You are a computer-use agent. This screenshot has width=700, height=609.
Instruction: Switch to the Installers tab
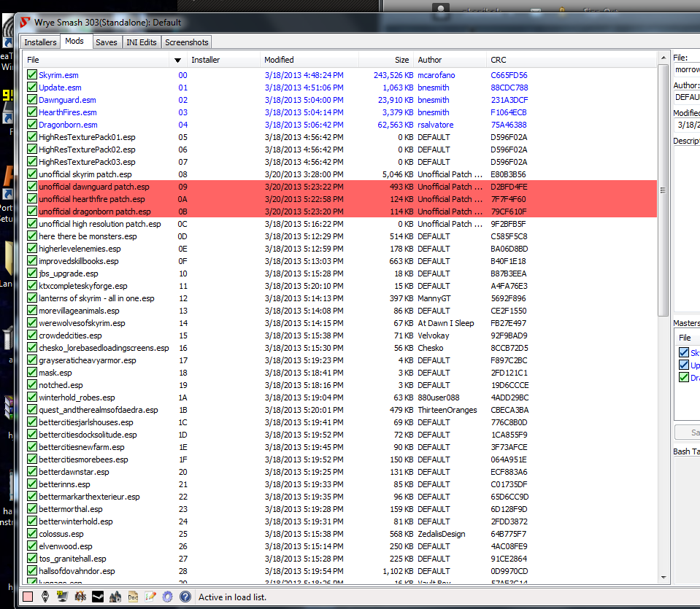(x=40, y=42)
